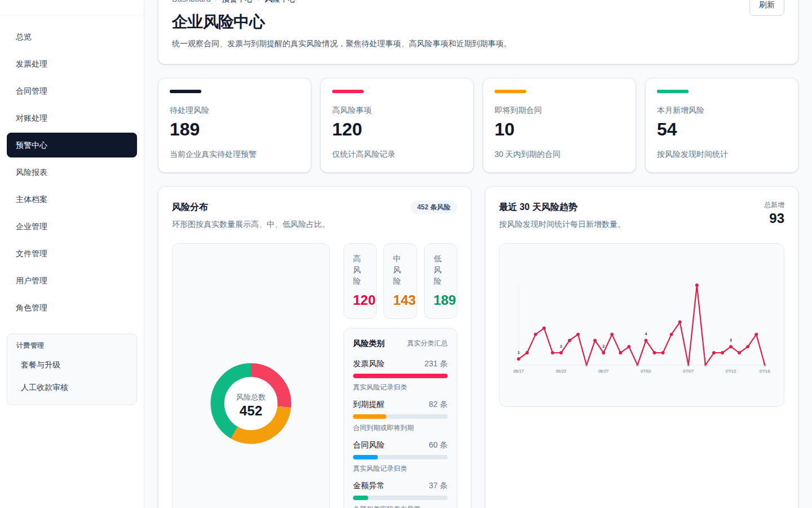The height and width of the screenshot is (508, 812).
Task: Select the 低风险 189 tile
Action: 440,281
